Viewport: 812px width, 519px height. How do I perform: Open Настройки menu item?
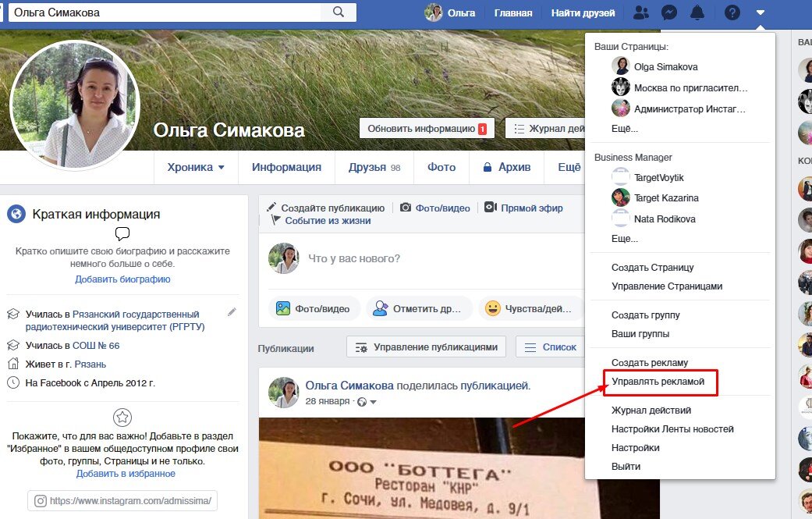636,447
